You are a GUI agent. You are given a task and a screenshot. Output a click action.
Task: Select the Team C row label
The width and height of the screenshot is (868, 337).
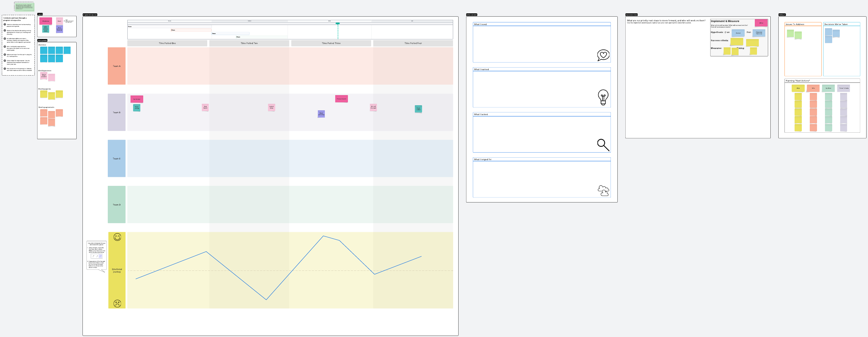click(116, 158)
